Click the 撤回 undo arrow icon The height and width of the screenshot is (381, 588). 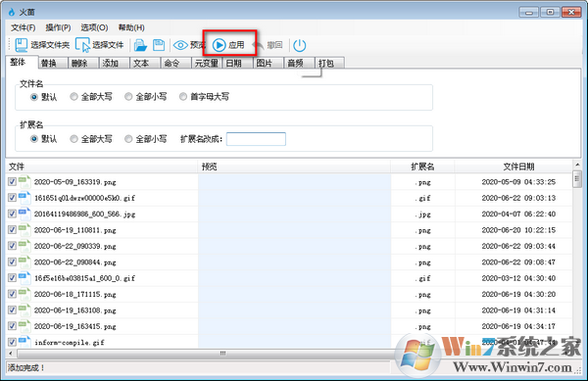259,45
